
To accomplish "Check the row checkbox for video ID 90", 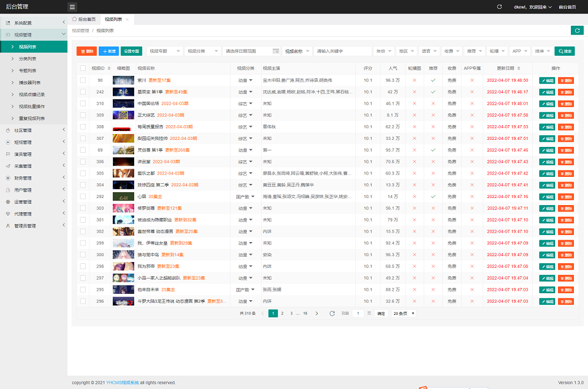I will pyautogui.click(x=82, y=80).
